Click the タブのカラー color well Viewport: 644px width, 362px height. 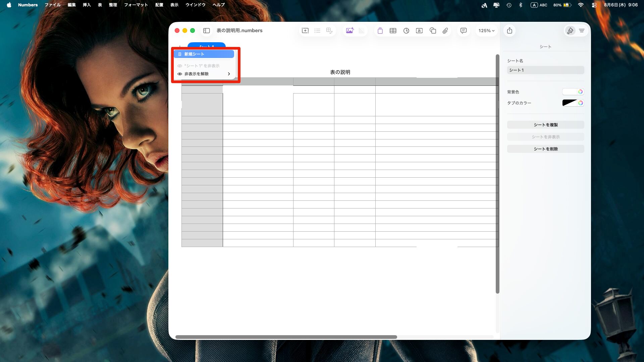pos(570,103)
